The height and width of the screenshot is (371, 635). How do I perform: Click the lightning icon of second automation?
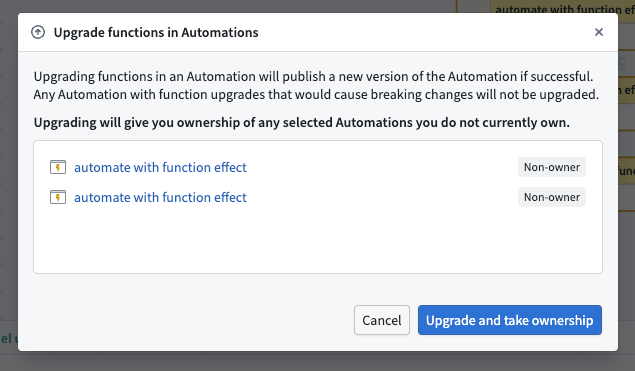[58, 197]
